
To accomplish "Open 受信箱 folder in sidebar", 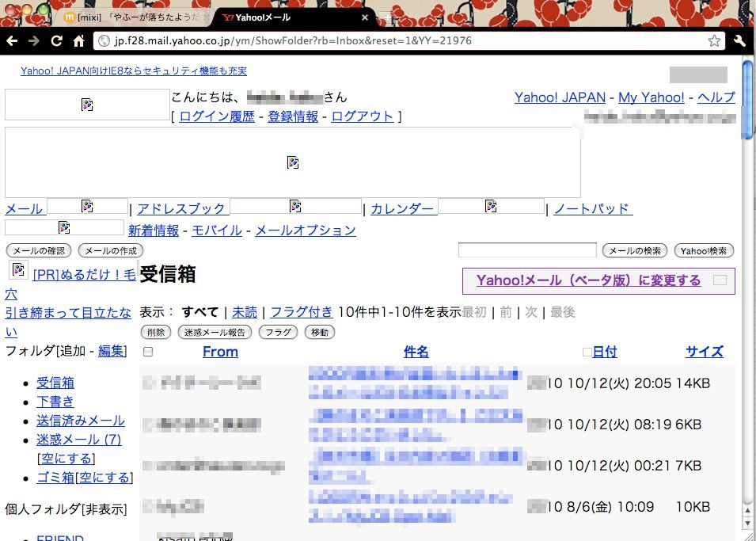I will pos(55,383).
